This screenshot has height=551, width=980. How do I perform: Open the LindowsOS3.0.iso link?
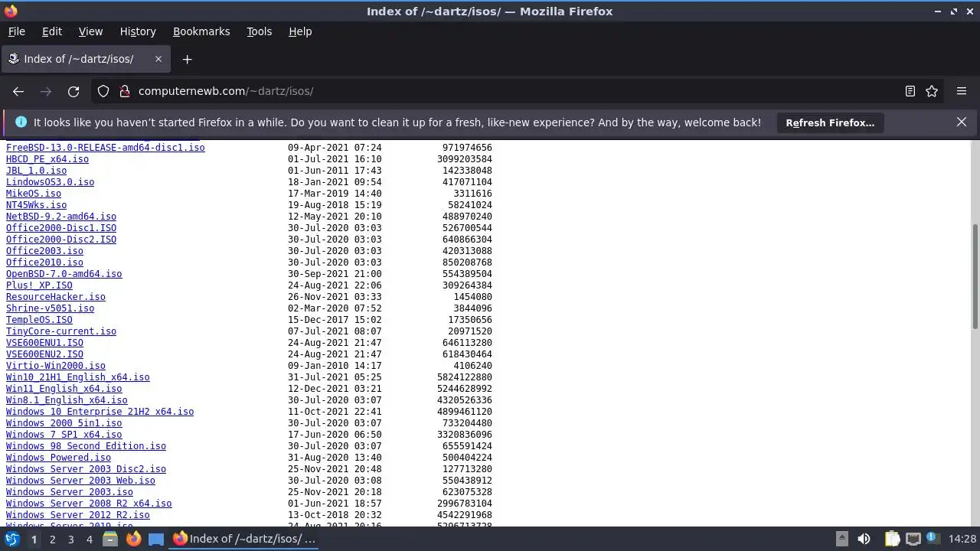50,182
